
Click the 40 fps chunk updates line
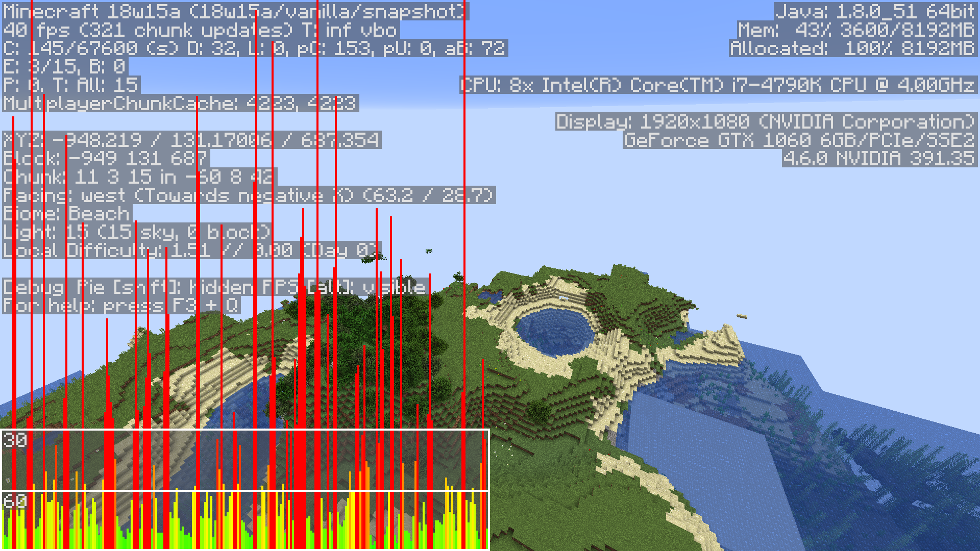point(200,30)
